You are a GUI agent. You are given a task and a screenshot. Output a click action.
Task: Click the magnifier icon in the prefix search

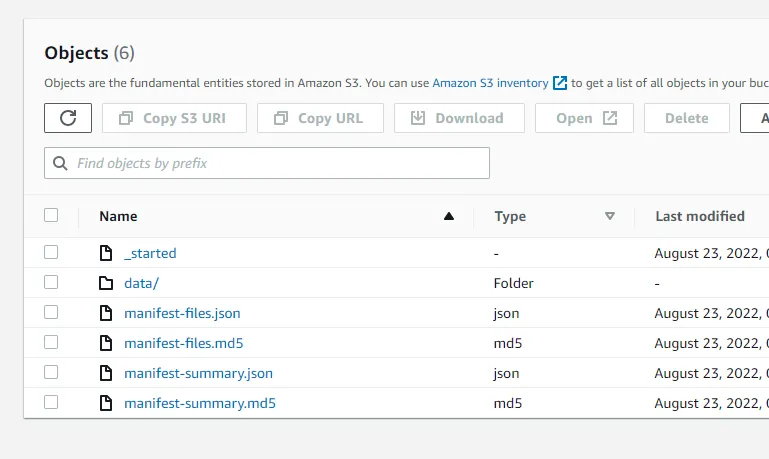click(61, 163)
